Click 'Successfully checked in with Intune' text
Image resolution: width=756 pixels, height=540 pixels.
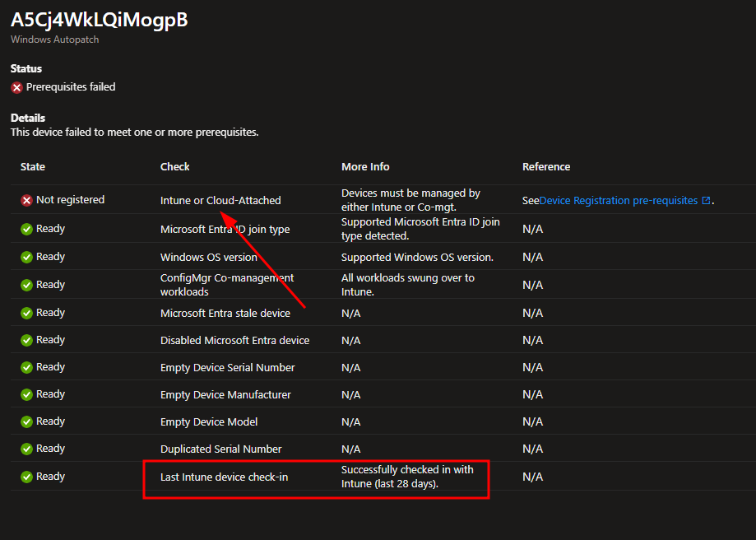[407, 477]
